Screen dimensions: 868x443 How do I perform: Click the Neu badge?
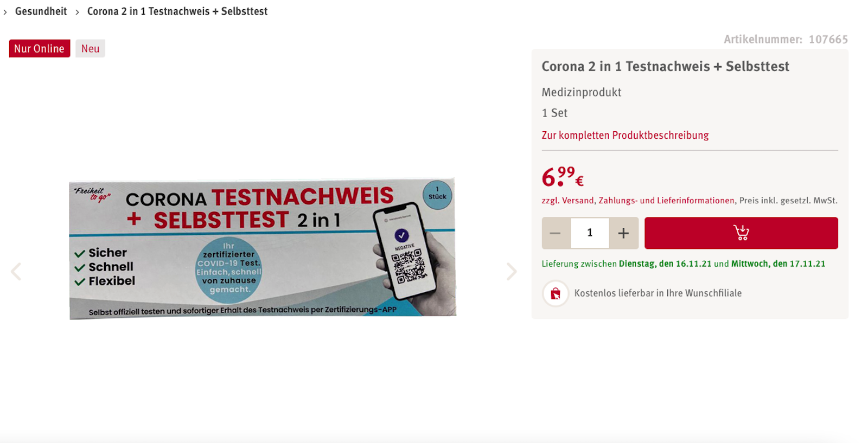[90, 48]
